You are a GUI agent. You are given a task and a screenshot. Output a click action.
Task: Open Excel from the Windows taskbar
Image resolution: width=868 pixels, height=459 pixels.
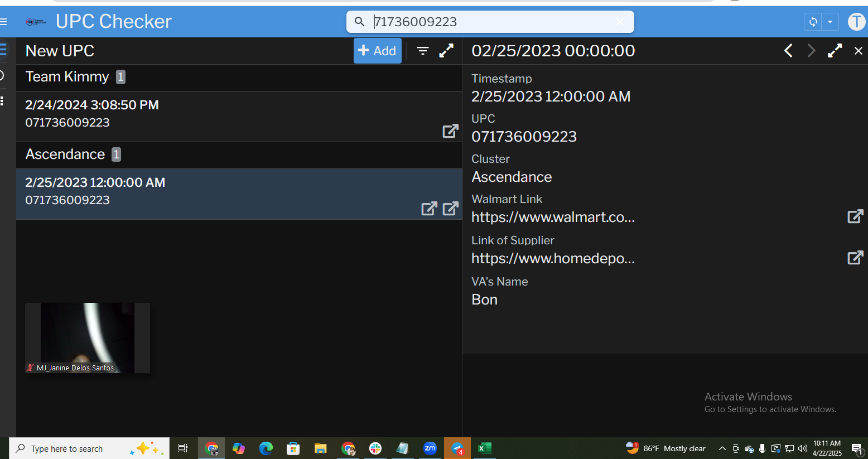click(x=485, y=448)
